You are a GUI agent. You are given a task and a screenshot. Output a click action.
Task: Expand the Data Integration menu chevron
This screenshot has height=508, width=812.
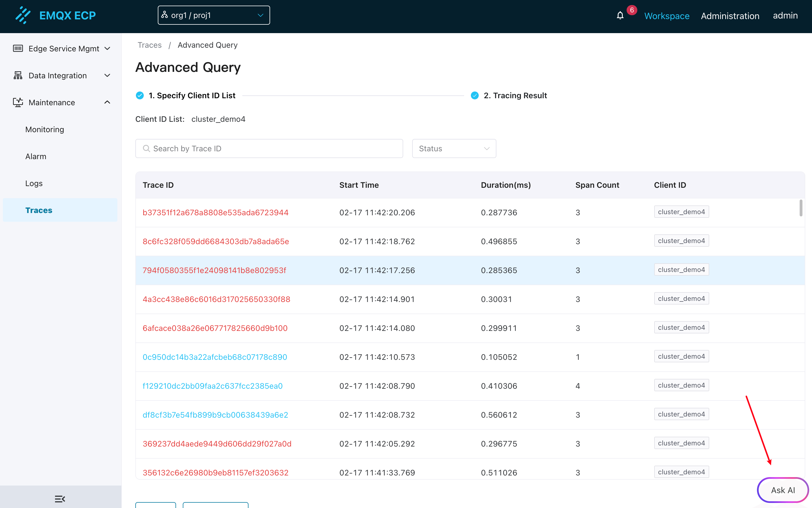point(107,75)
